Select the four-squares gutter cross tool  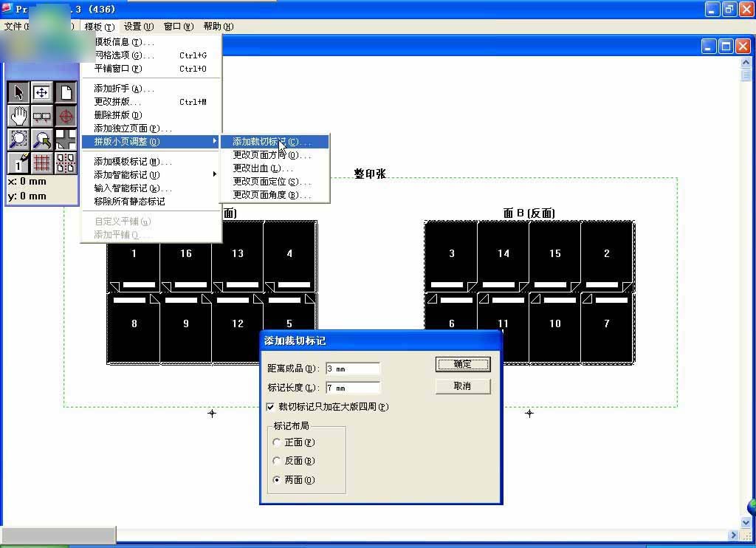(66, 140)
